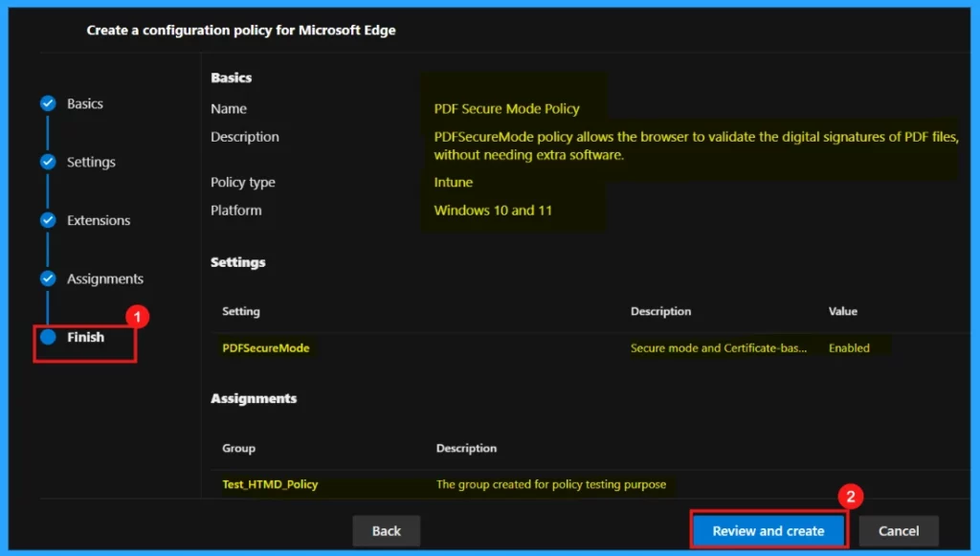Viewport: 980px width, 556px height.
Task: Click 'The group created for policy testing purpose' text
Action: pos(550,484)
